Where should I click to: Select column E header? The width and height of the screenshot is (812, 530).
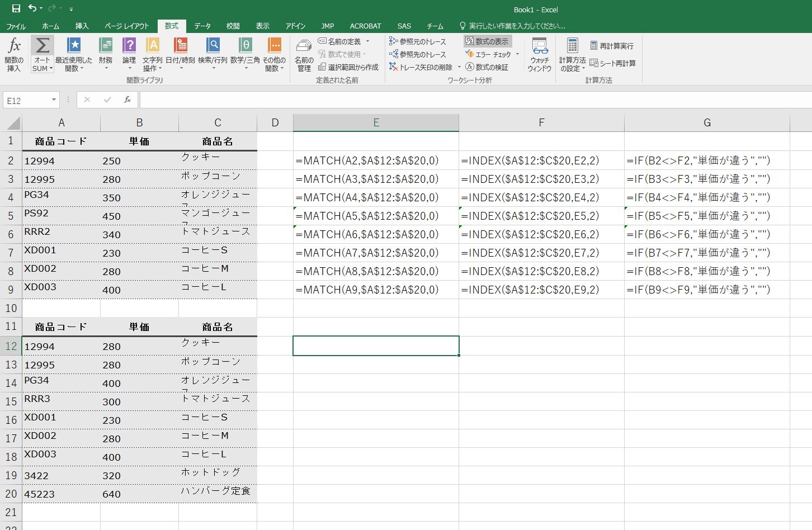[x=376, y=122]
